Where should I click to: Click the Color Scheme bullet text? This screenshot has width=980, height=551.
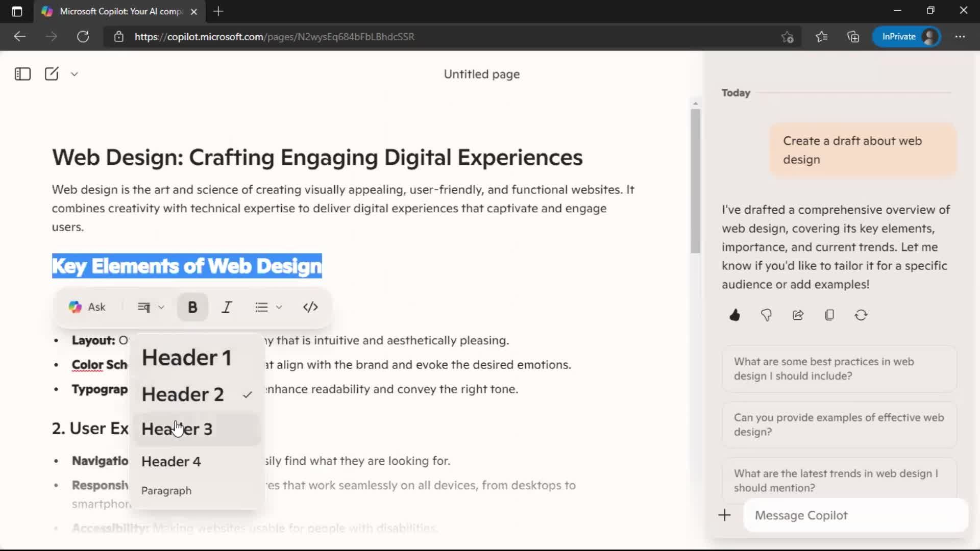tap(100, 365)
